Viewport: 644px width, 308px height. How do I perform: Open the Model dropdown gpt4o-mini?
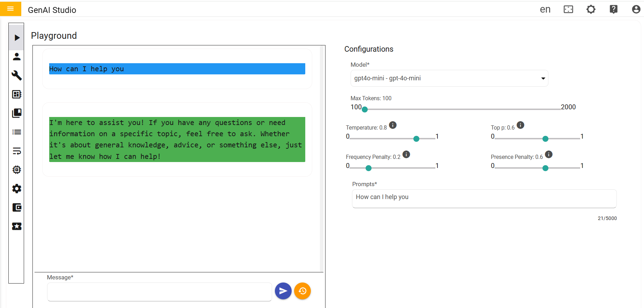coord(449,78)
